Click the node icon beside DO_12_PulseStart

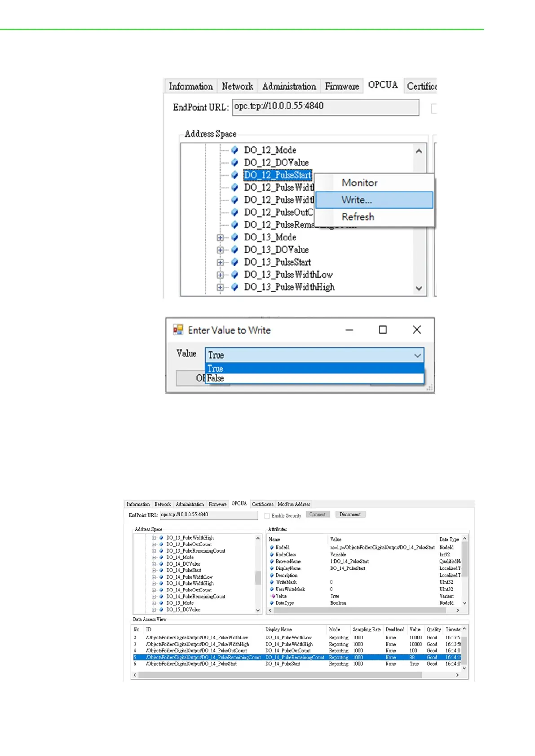tap(234, 175)
